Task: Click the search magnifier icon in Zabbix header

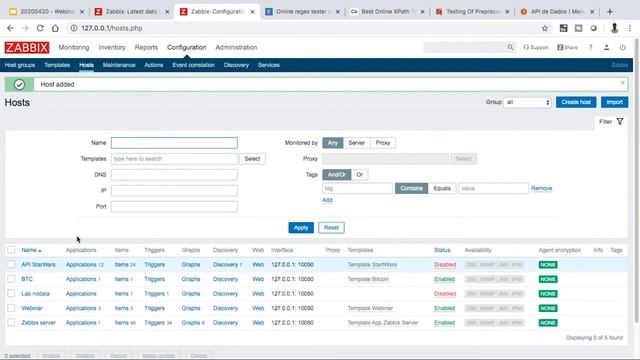Action: tap(510, 47)
